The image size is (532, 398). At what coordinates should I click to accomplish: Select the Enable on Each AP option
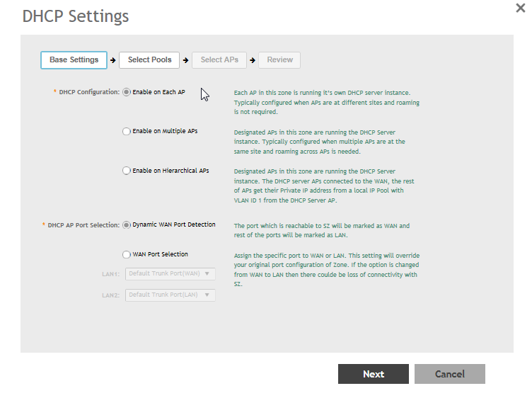(x=127, y=92)
